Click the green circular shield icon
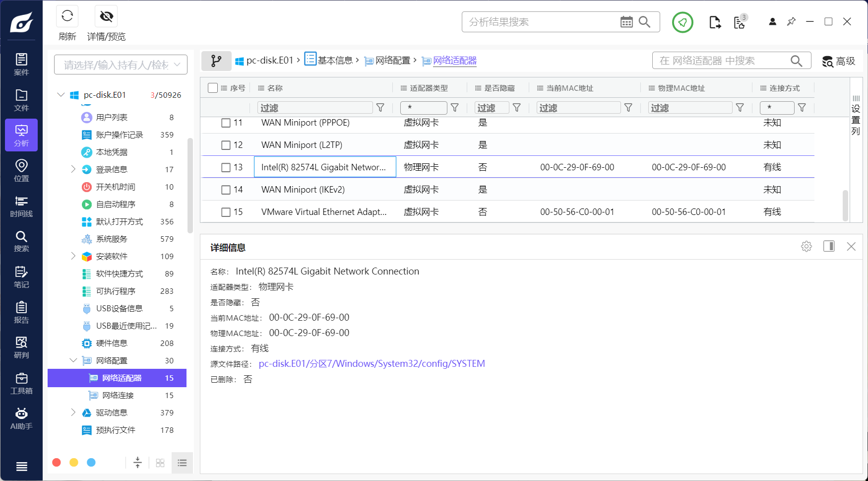 point(682,22)
